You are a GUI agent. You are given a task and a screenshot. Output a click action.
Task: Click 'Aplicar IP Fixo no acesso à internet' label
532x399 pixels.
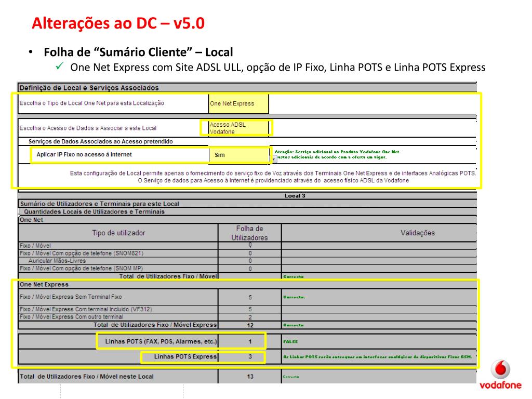coord(84,155)
